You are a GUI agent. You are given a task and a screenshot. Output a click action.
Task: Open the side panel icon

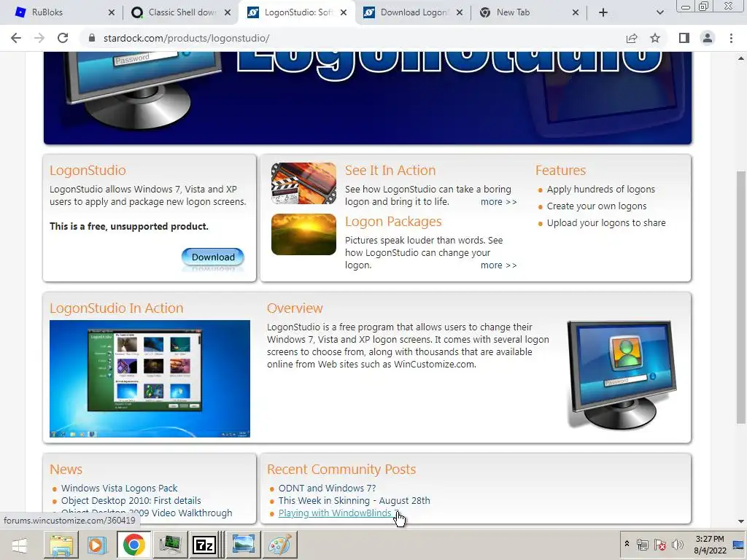coord(684,38)
